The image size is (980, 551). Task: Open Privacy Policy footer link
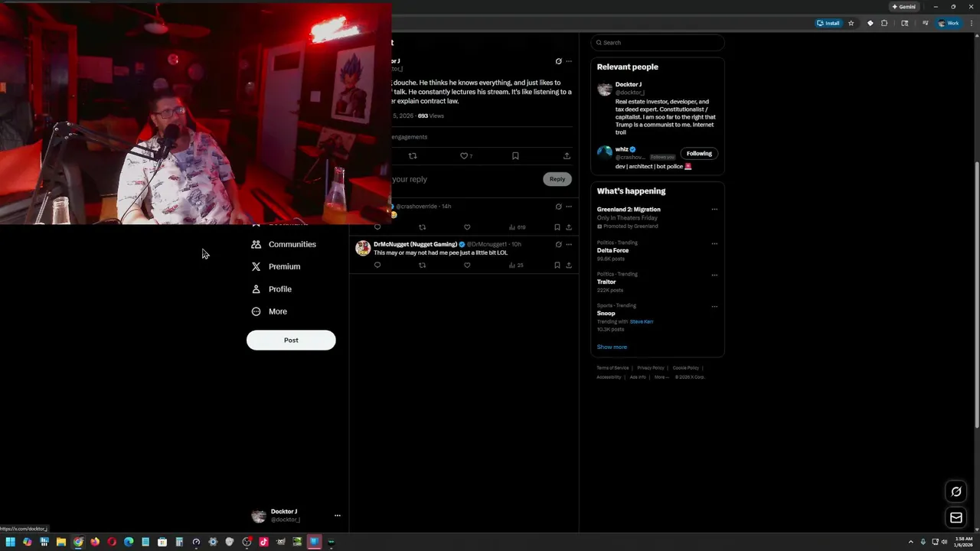pyautogui.click(x=651, y=368)
